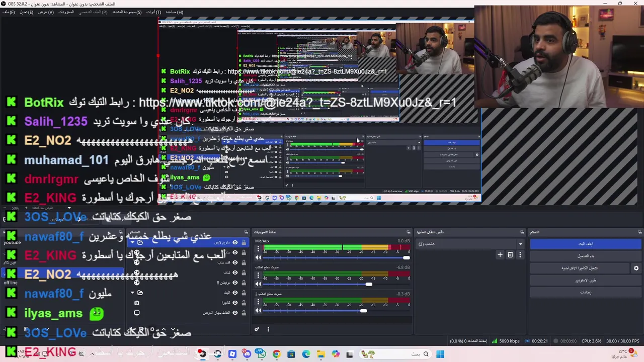Toggle visibility of ستريم لابس source group
This screenshot has width=644, height=362.
pos(235,242)
